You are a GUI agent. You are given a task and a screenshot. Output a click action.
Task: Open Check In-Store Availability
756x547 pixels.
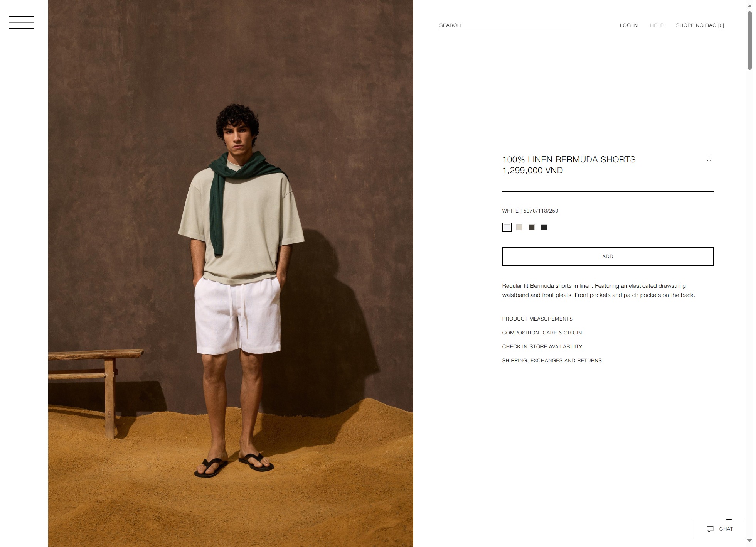click(542, 346)
